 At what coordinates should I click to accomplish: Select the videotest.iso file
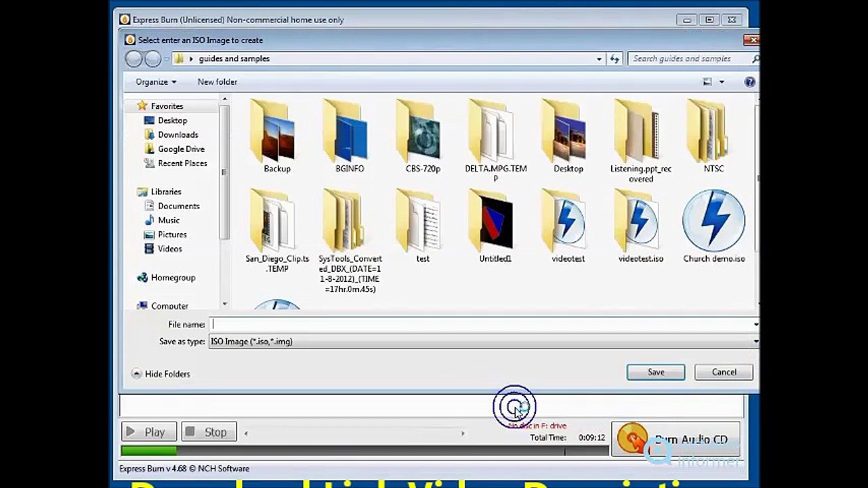click(641, 226)
